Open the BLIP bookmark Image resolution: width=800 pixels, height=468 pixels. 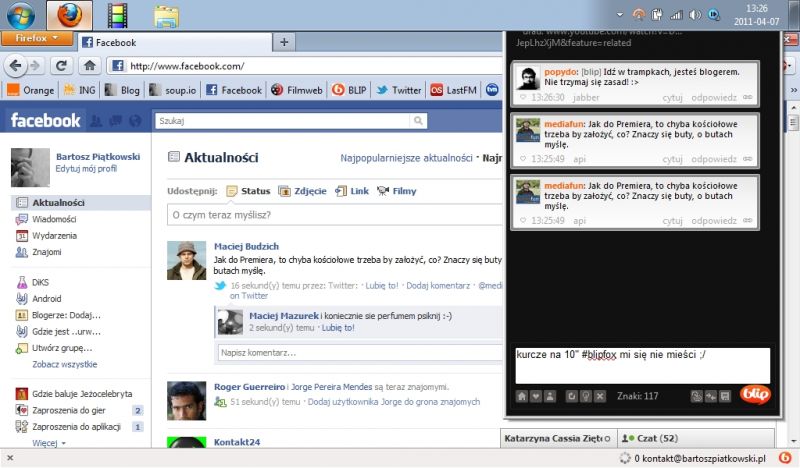pyautogui.click(x=349, y=90)
